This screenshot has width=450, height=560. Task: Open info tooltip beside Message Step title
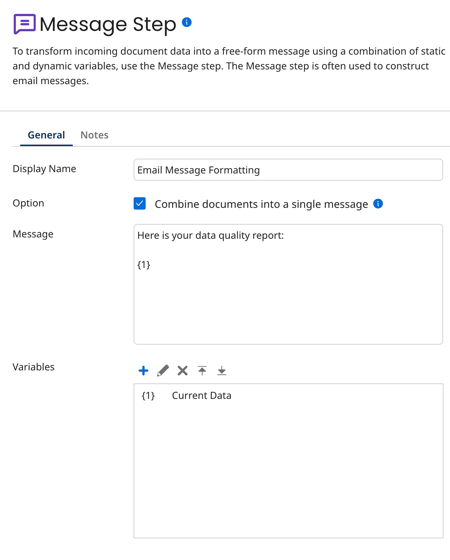[x=187, y=22]
